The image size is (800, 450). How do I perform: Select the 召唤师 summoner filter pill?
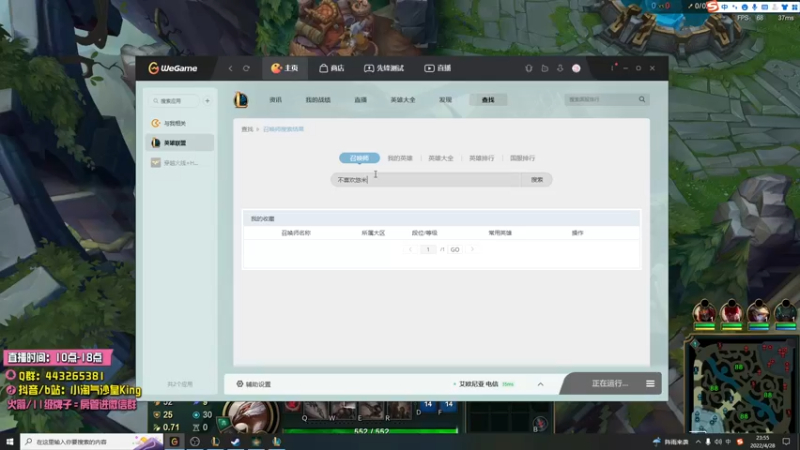359,158
